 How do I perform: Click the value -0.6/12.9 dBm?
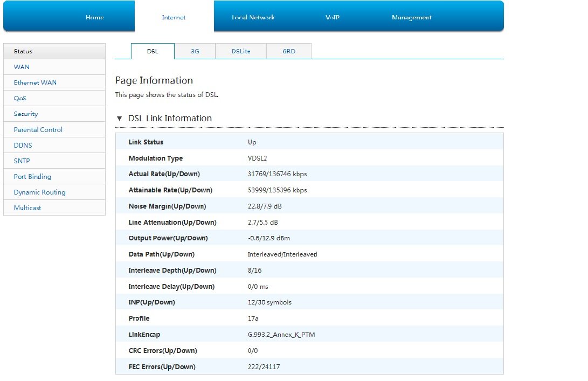(x=269, y=238)
